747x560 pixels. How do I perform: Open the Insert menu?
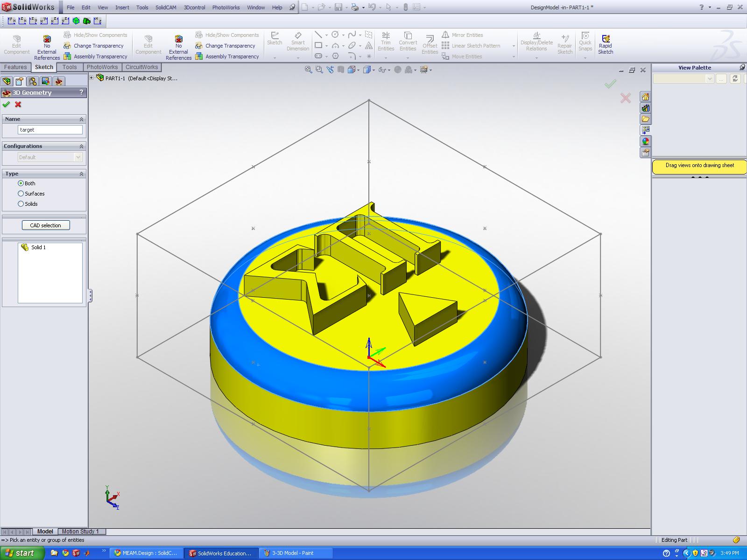click(122, 7)
